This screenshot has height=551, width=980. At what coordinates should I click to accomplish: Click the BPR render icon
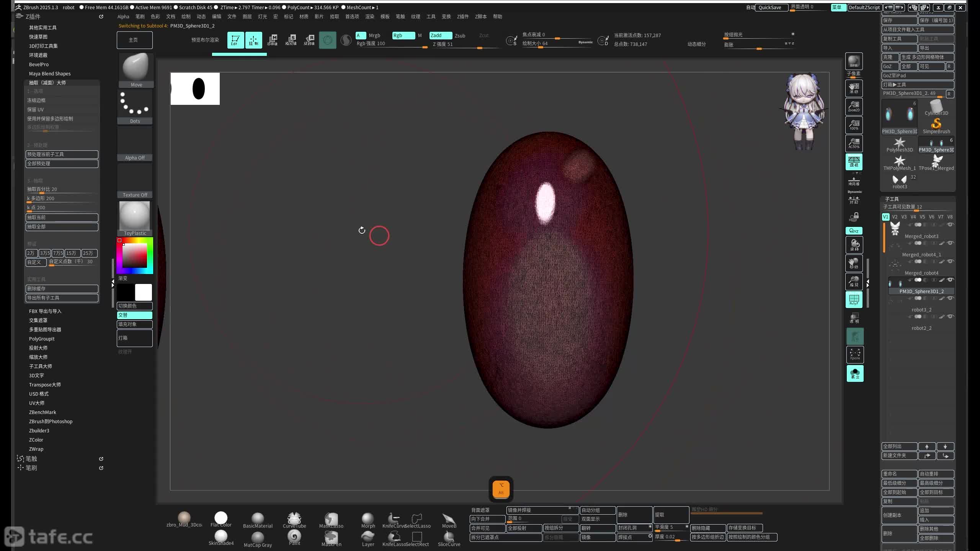(x=854, y=61)
